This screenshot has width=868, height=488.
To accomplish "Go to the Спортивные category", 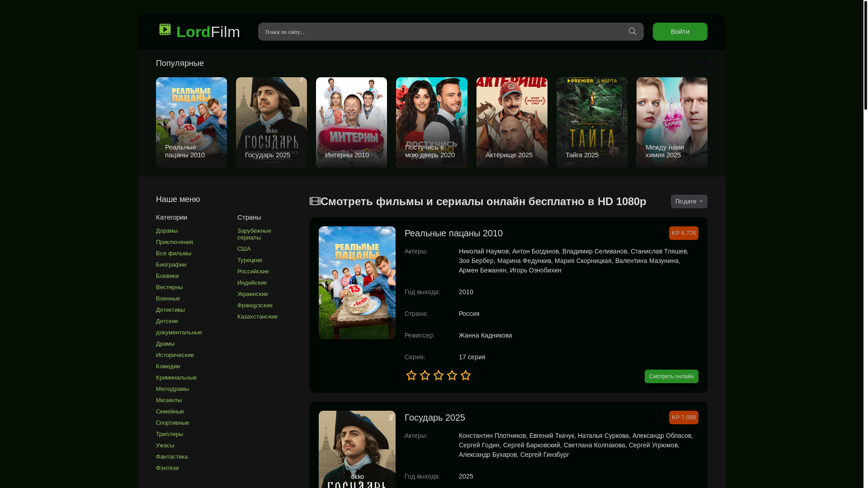I will [x=172, y=423].
